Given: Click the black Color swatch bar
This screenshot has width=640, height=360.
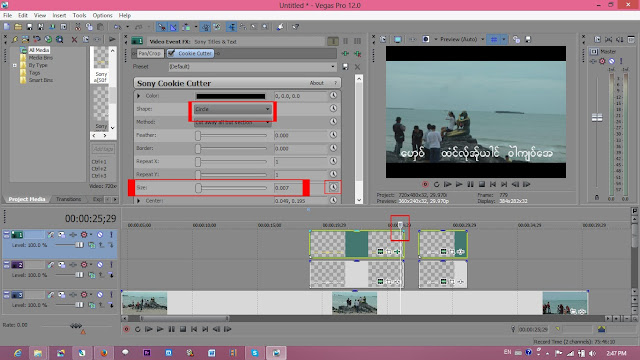Looking at the screenshot, I should tap(231, 96).
